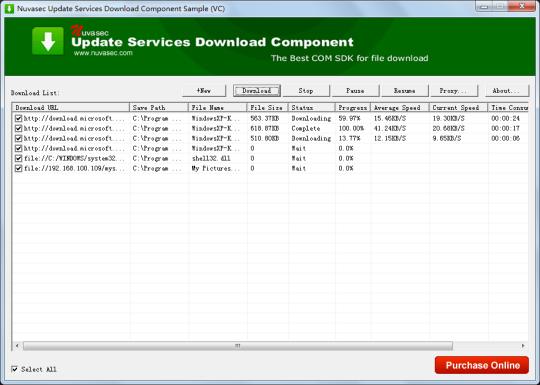
Task: Click the 618.87KB file size cell
Action: click(264, 128)
